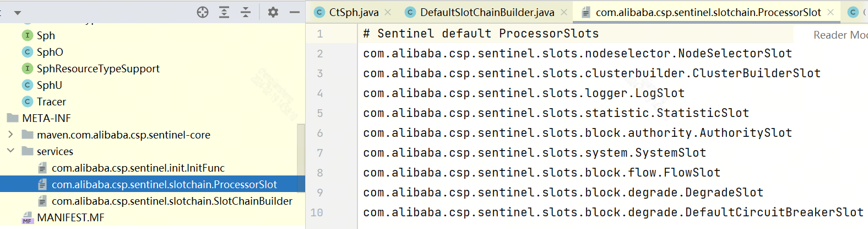Click the logger.LogSlot line

[524, 93]
